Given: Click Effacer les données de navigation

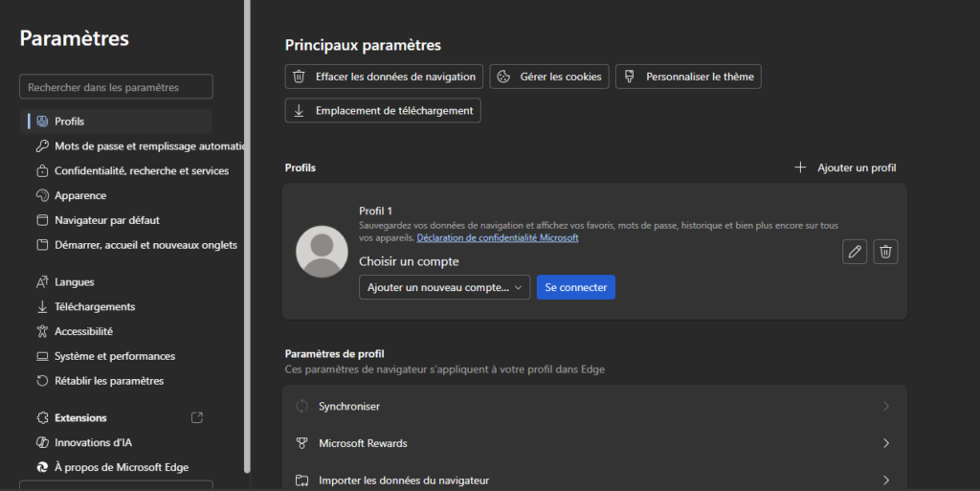Looking at the screenshot, I should pos(384,77).
